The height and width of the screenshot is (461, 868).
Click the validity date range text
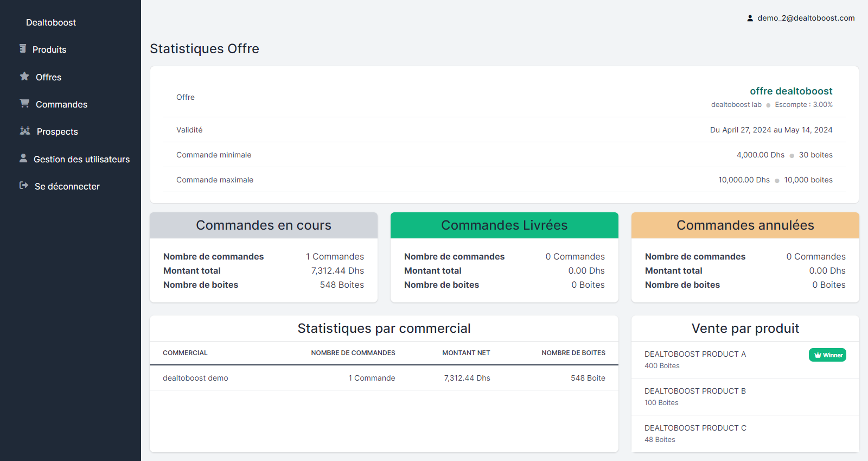point(771,130)
